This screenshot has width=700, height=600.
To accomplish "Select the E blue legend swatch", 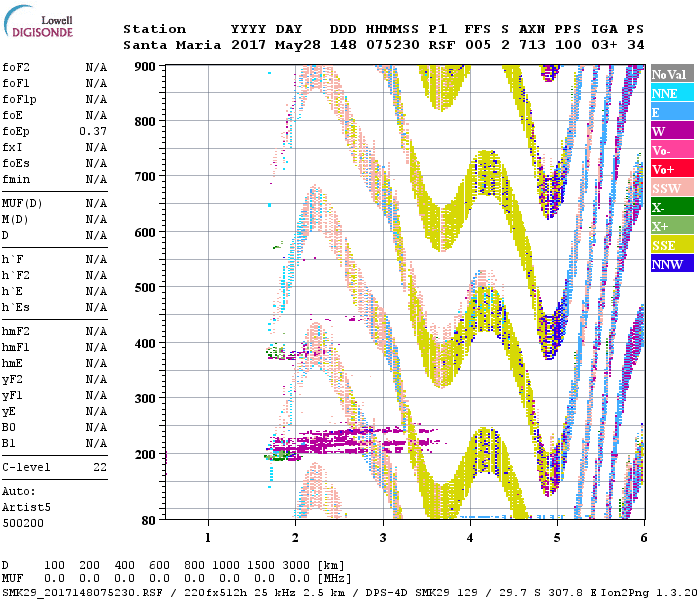I will 672,112.
